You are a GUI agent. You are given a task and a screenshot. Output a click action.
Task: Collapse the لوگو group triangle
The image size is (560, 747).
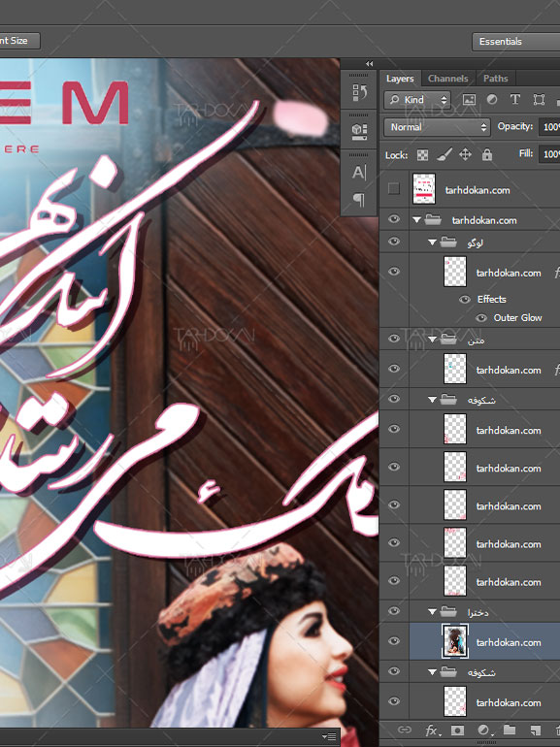coord(432,243)
